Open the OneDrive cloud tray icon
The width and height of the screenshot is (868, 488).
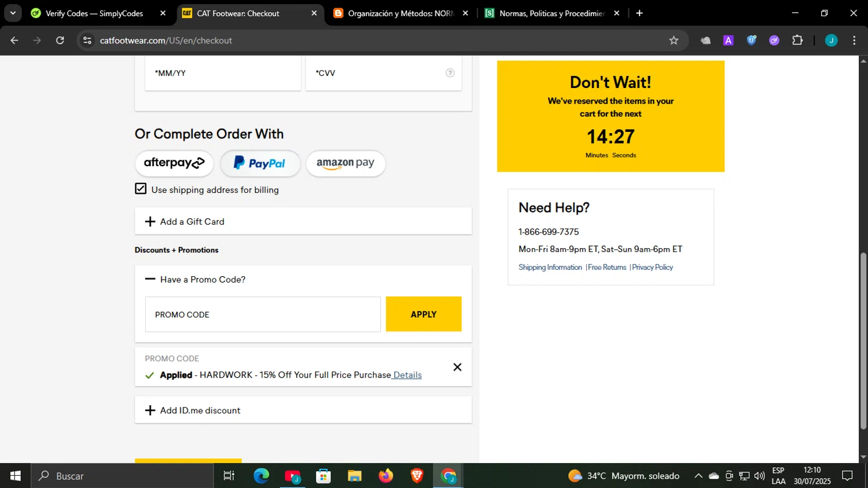[x=714, y=476]
